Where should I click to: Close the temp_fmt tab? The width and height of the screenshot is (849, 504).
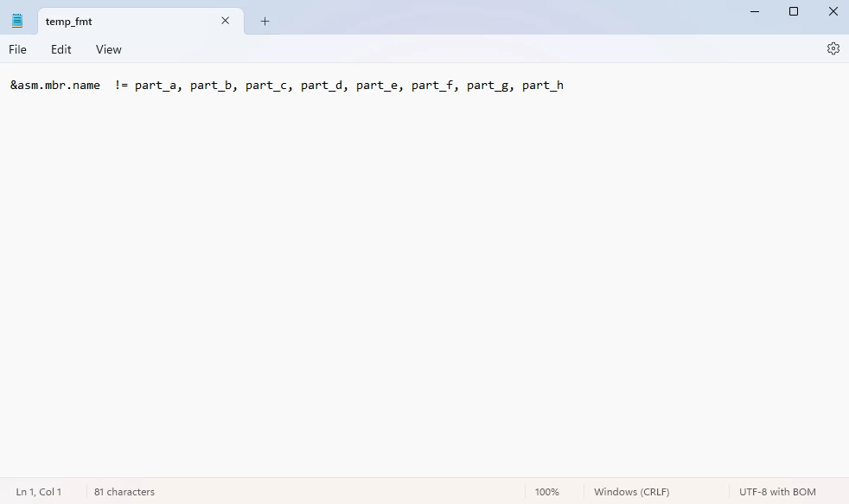click(225, 21)
